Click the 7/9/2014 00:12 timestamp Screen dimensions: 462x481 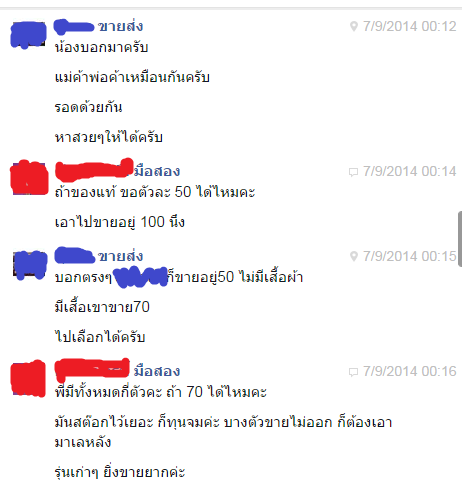[x=410, y=26]
